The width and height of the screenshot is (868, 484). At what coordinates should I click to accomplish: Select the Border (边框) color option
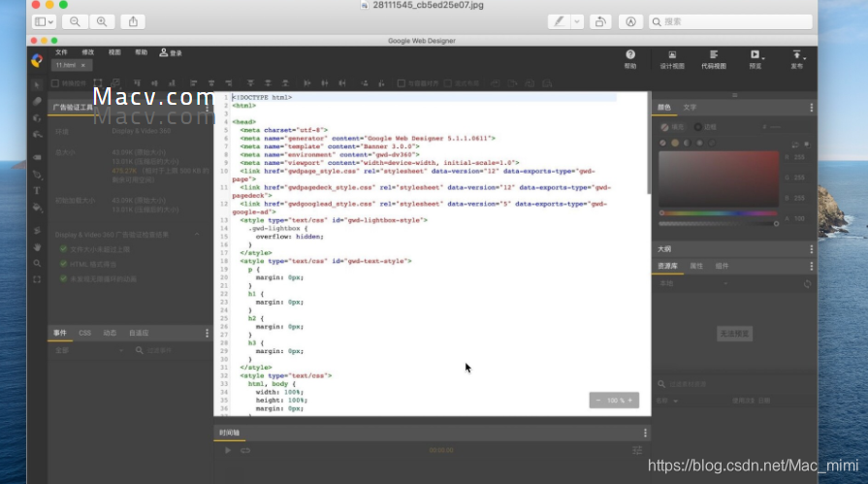[705, 127]
